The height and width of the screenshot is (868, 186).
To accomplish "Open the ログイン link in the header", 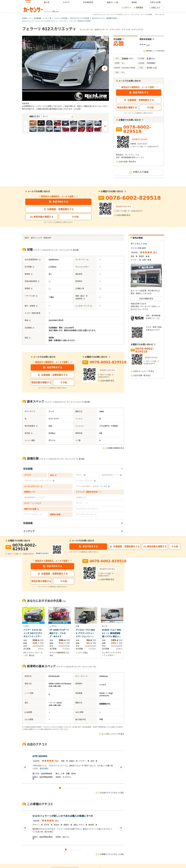I will [127, 7].
